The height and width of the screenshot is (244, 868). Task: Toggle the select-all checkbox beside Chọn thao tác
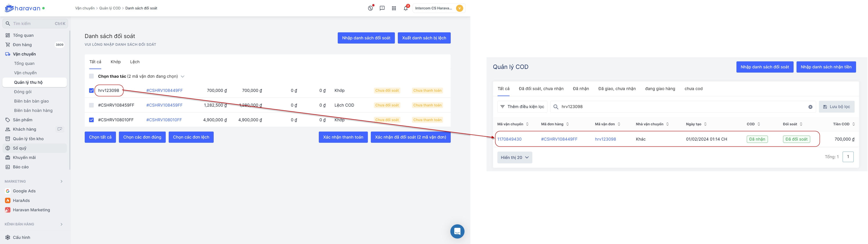point(91,76)
